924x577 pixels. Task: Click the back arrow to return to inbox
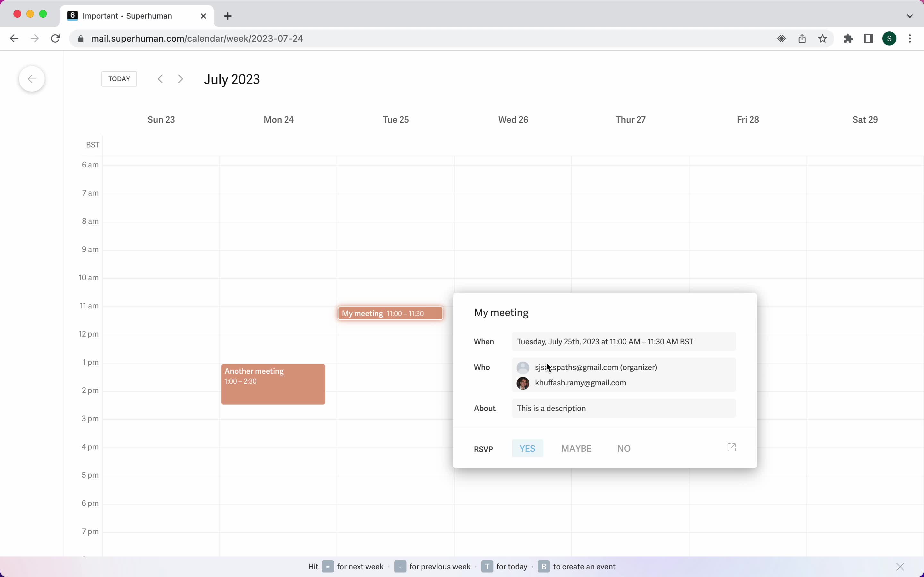click(32, 78)
